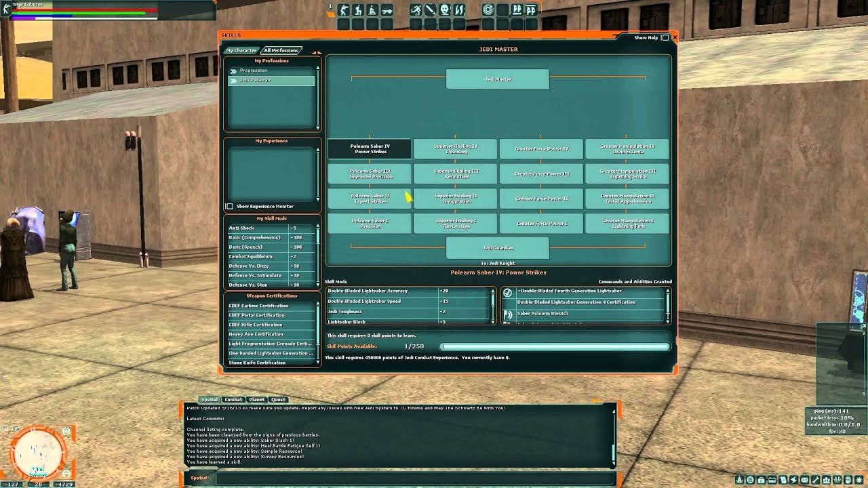Select the Jedi Guardian skill box
The height and width of the screenshot is (488, 868).
point(498,248)
